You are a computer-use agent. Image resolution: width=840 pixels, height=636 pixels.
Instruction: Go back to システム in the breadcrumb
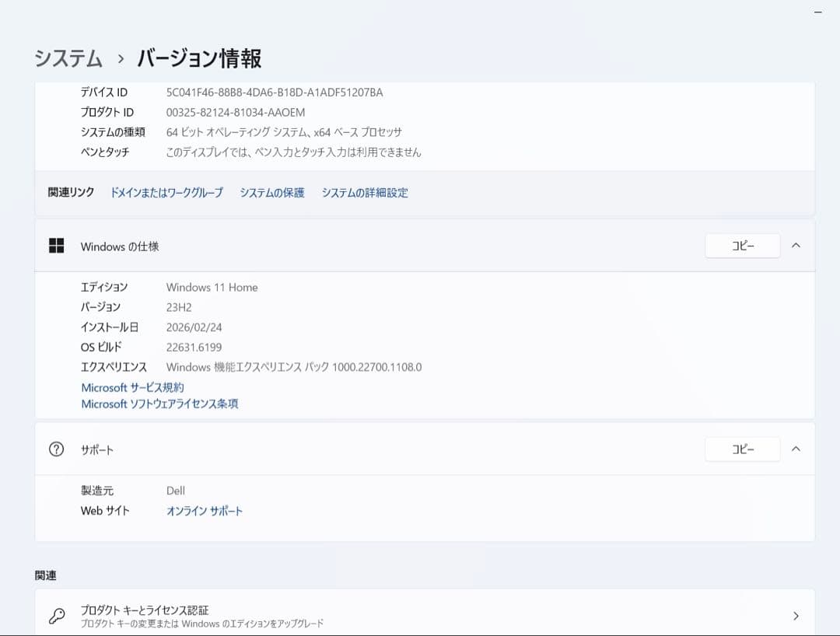coord(68,59)
